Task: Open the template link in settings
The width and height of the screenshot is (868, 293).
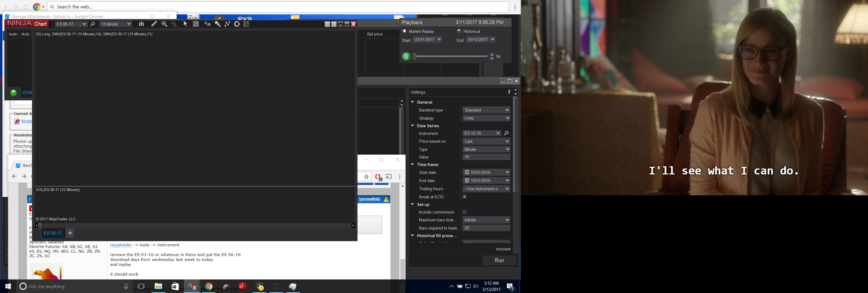Action: tap(503, 249)
